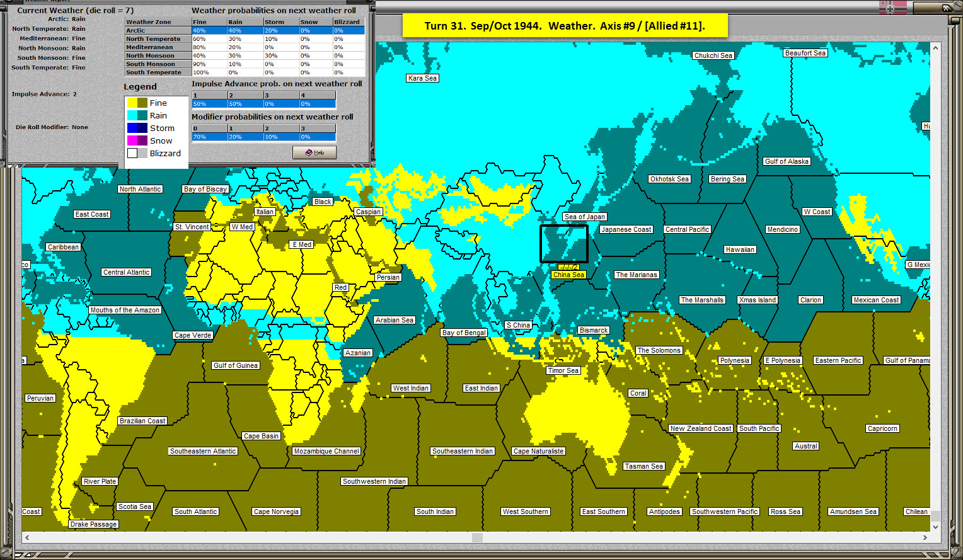Viewport: 963px width, 560px height.
Task: Select the 'Bay of Bengal' label
Action: click(464, 333)
